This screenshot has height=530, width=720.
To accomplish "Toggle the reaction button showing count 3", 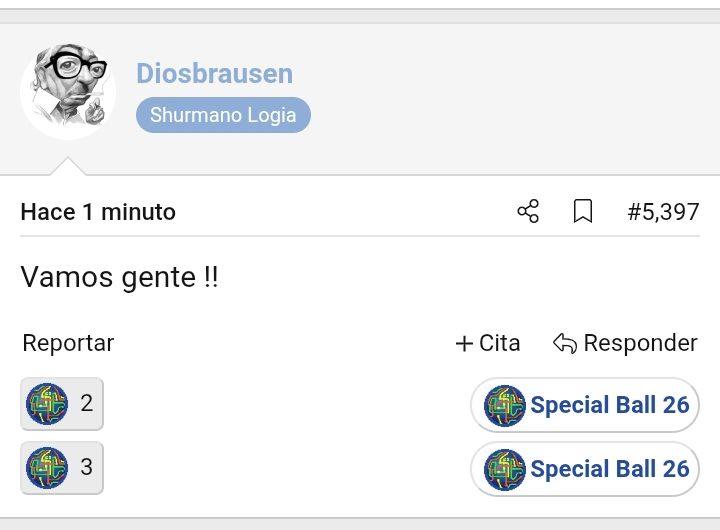I will [62, 468].
